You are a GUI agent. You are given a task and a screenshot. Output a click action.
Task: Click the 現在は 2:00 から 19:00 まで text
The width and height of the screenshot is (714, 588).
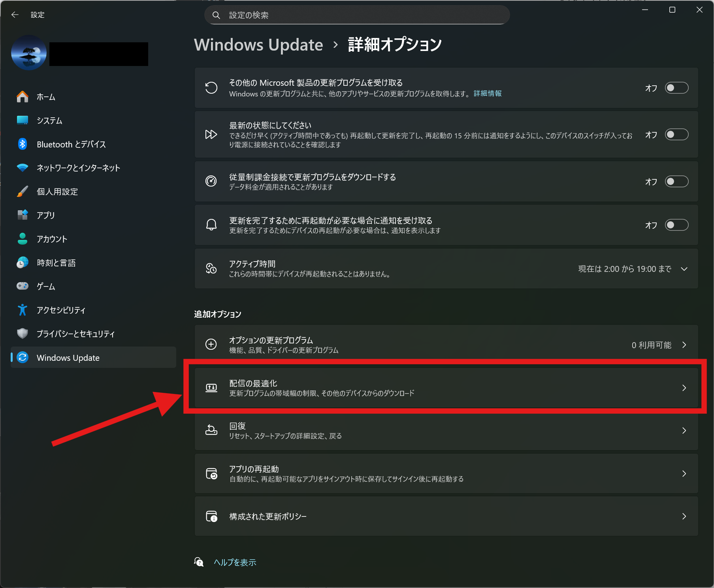pyautogui.click(x=625, y=269)
